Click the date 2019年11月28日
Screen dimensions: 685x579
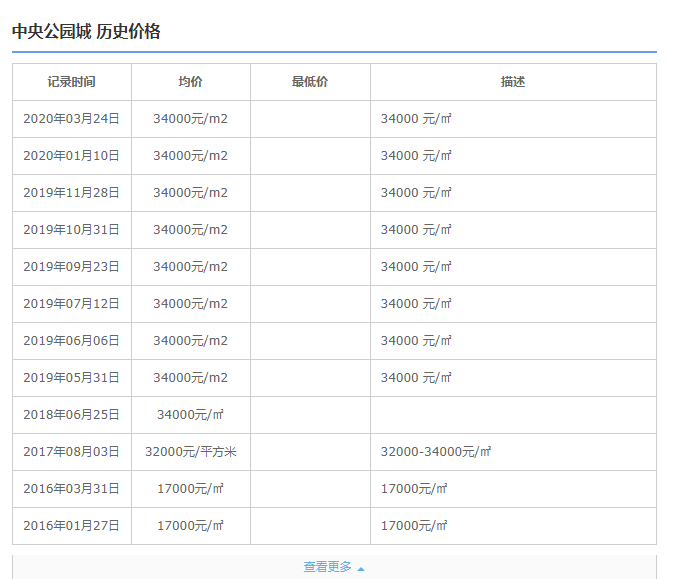point(71,193)
